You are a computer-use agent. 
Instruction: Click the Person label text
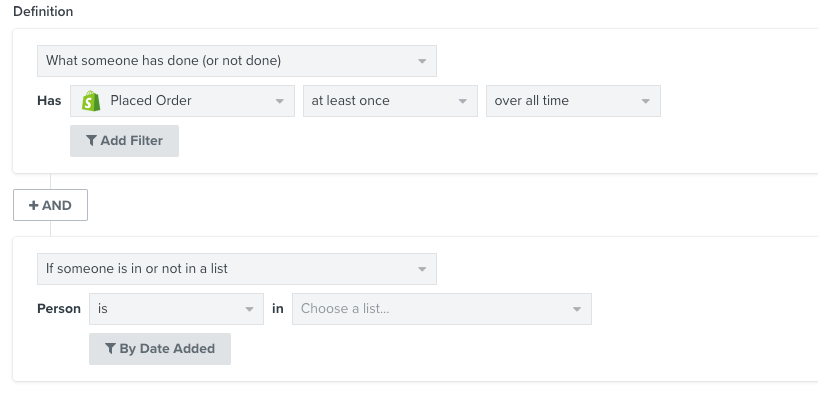[x=59, y=309]
